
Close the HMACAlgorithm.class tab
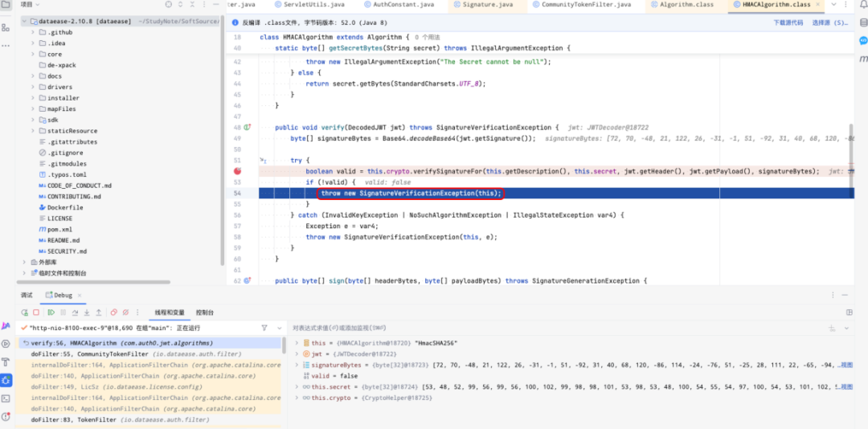[x=818, y=5]
